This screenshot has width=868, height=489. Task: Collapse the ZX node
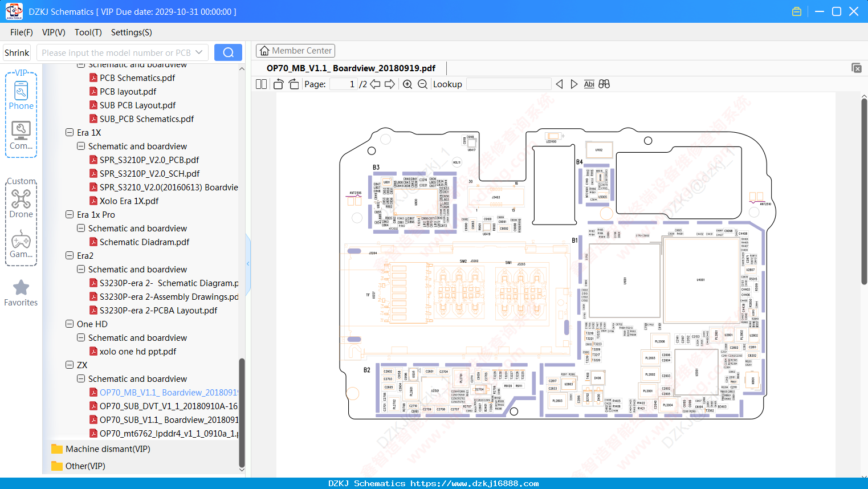(70, 365)
